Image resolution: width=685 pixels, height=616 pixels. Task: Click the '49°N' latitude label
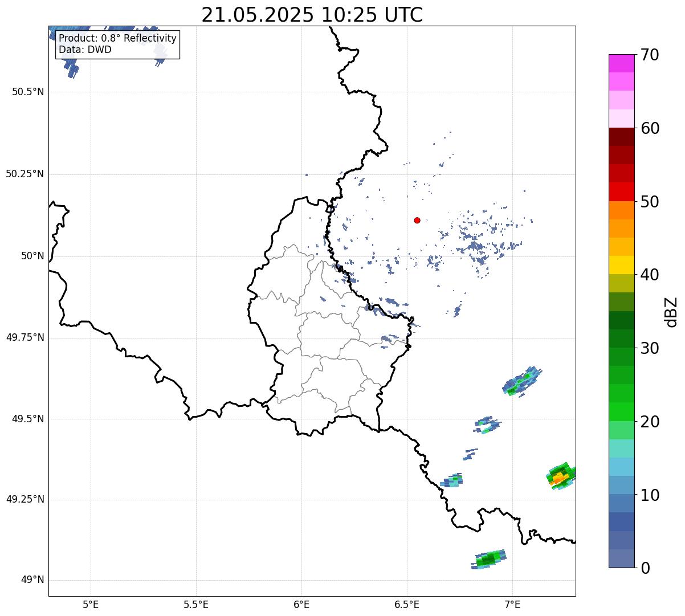tap(32, 580)
